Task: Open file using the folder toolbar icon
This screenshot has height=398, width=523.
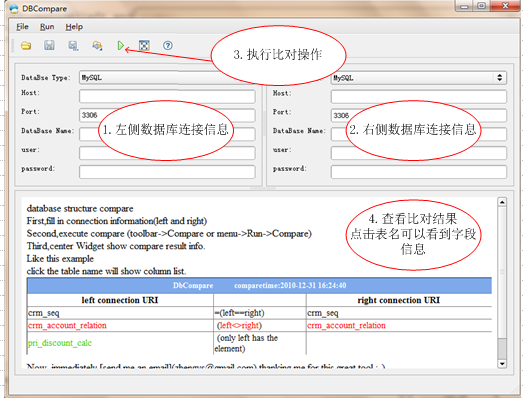Action: tap(26, 45)
